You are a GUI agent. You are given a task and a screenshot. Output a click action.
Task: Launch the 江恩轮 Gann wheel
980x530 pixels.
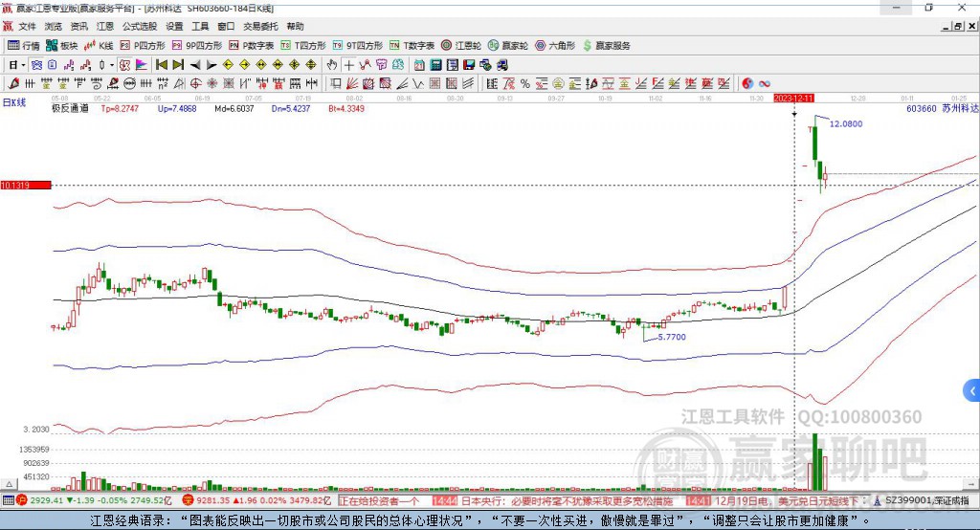coord(461,46)
